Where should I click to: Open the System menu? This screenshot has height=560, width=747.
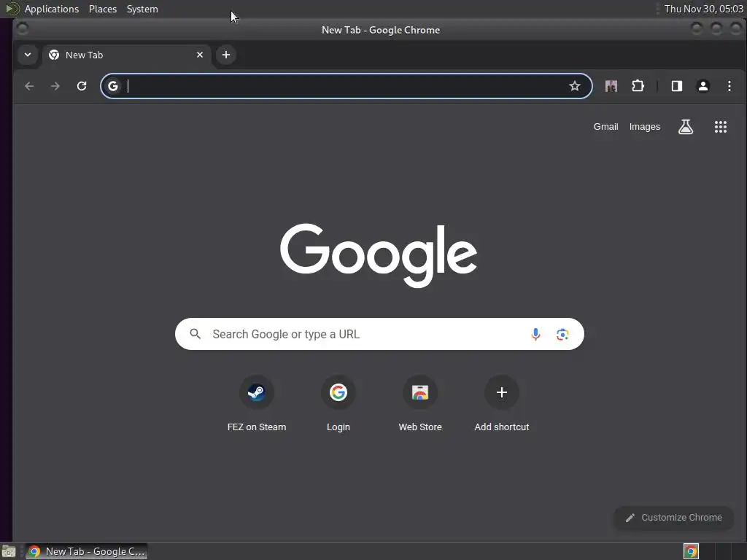pyautogui.click(x=142, y=9)
